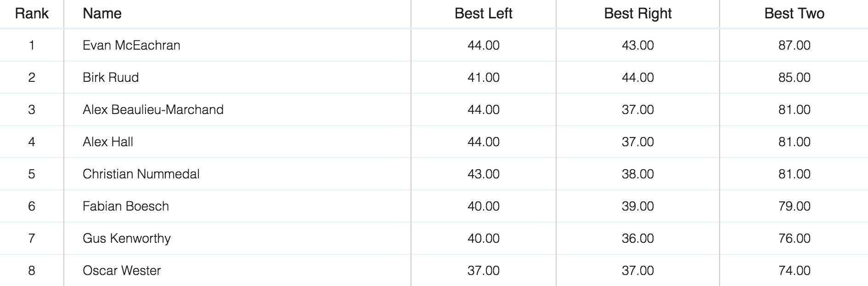Click Gus Kenworthy's name

(127, 238)
